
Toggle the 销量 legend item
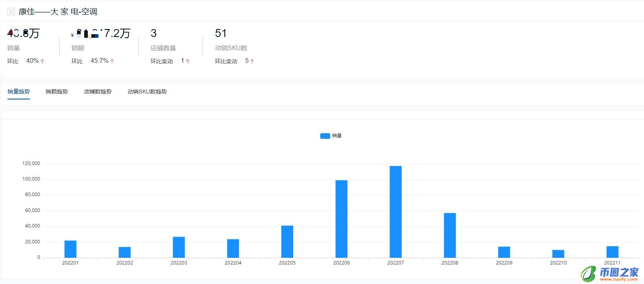(331, 136)
